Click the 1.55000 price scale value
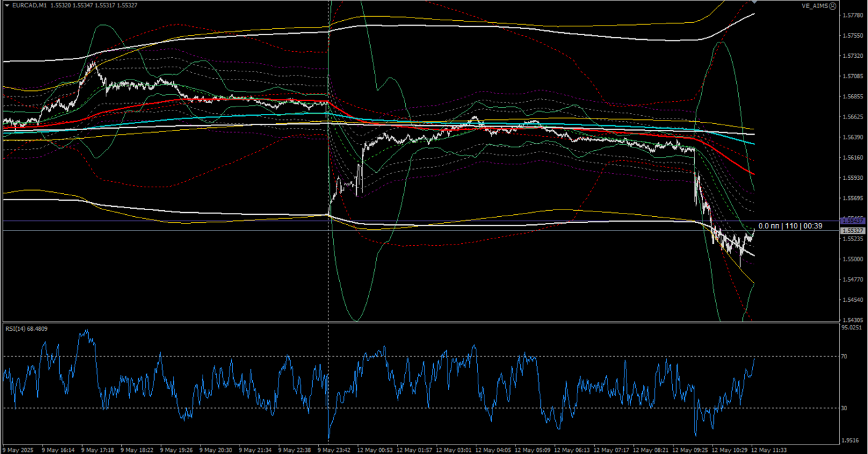The image size is (868, 454). tap(853, 259)
